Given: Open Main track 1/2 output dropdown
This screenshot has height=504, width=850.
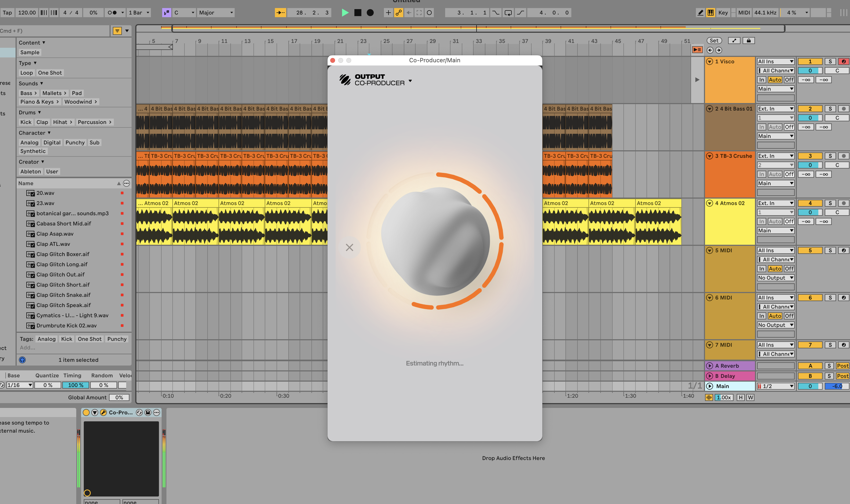Looking at the screenshot, I should (776, 386).
